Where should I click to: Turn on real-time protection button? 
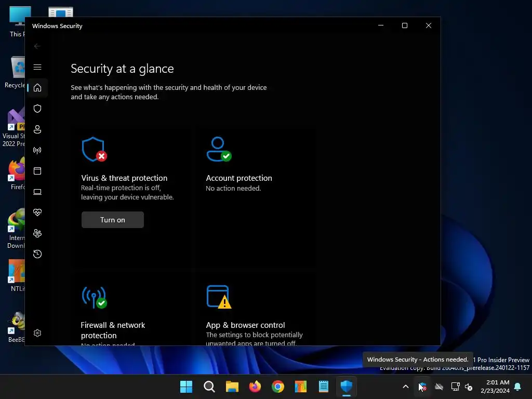click(x=113, y=220)
